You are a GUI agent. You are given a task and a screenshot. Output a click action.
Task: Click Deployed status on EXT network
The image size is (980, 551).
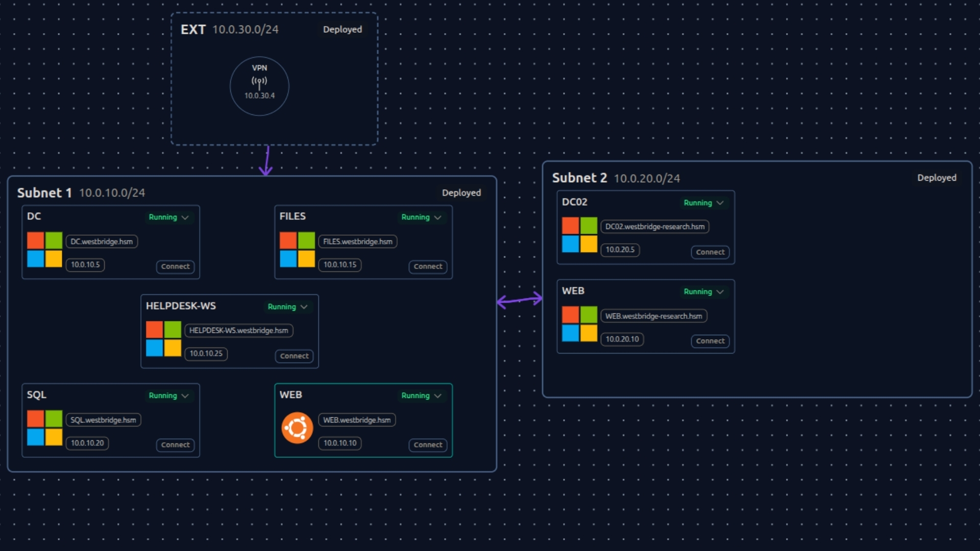click(342, 30)
